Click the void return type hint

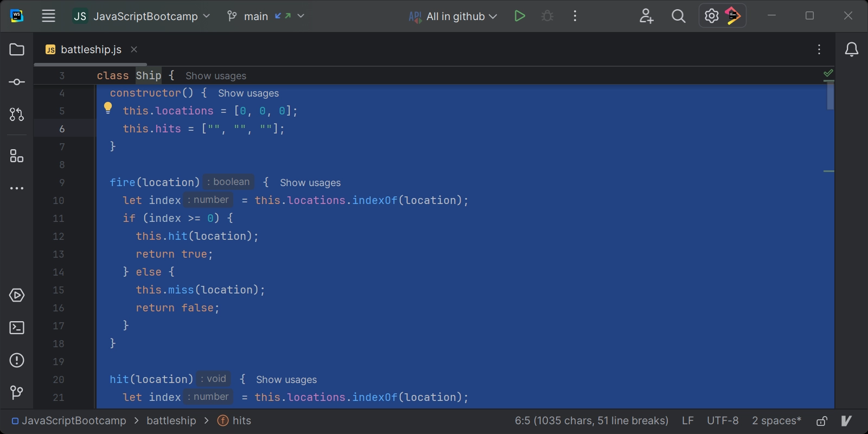click(x=213, y=379)
